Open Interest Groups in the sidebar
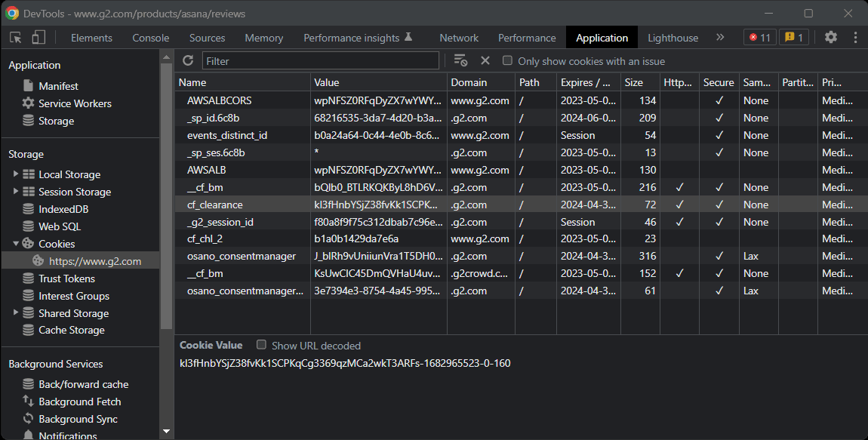The width and height of the screenshot is (868, 440). tap(74, 296)
